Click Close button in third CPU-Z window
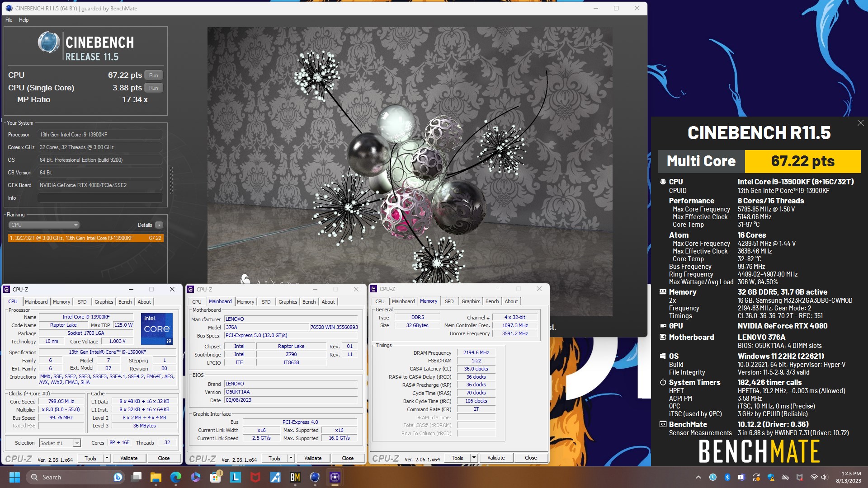Viewport: 868px width, 488px height. [531, 458]
